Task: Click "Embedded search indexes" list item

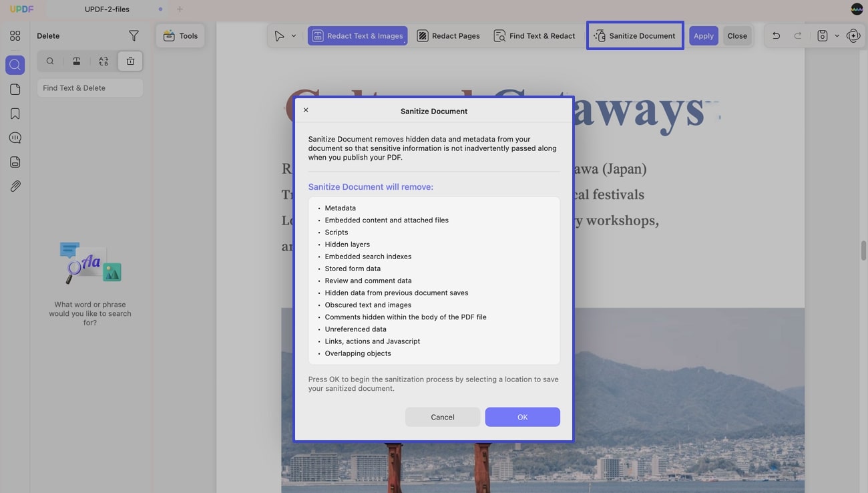Action: coord(368,257)
